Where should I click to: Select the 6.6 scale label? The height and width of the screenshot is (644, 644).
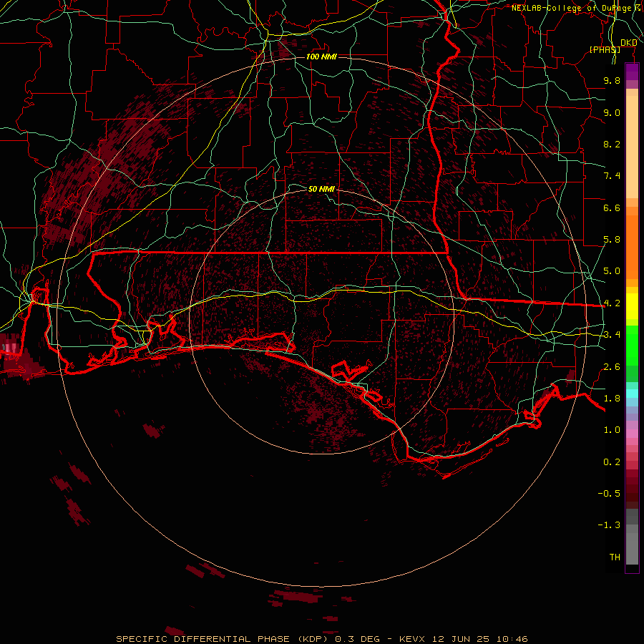(x=612, y=208)
